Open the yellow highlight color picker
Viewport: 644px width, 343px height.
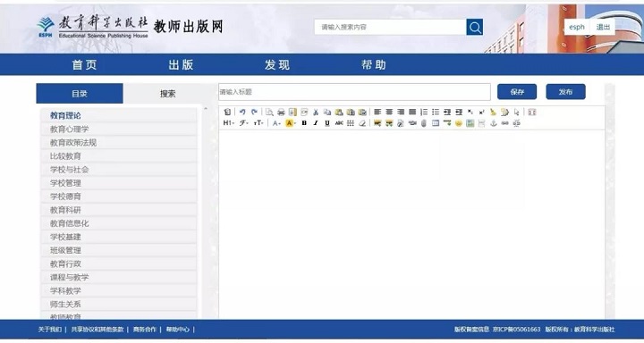291,123
